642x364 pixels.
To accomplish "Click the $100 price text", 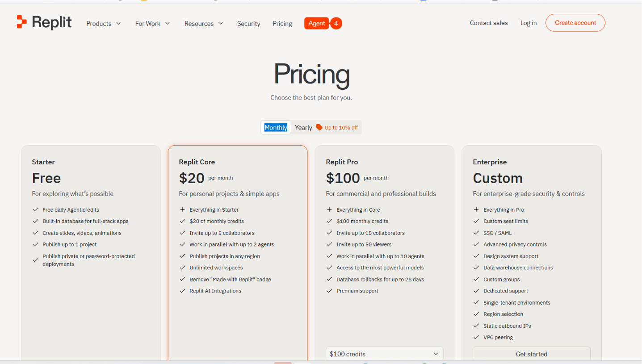I will tap(343, 178).
